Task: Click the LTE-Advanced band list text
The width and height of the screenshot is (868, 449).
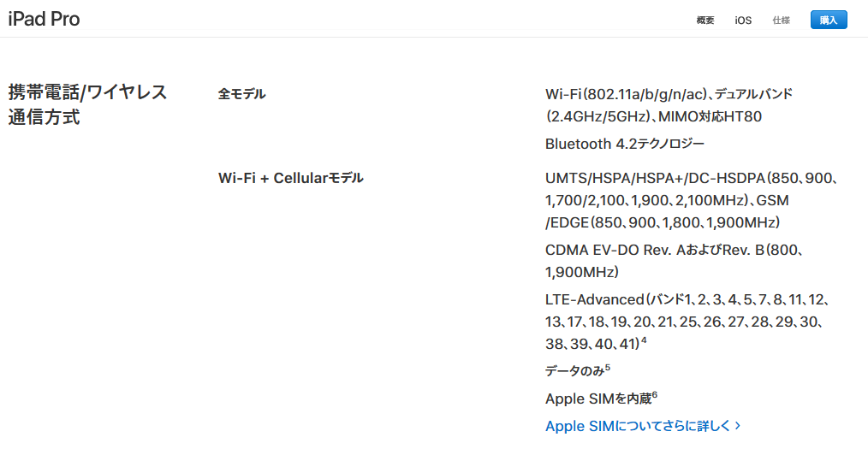Action: coord(687,322)
